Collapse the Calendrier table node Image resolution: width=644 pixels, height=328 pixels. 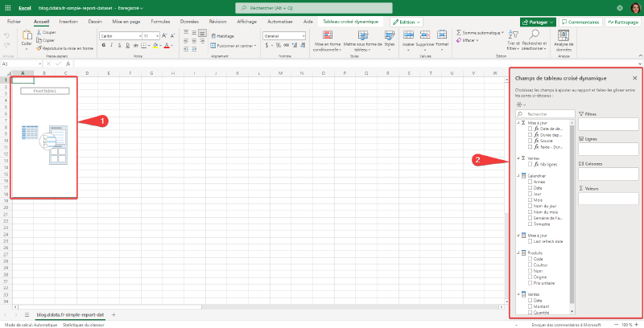pyautogui.click(x=518, y=176)
